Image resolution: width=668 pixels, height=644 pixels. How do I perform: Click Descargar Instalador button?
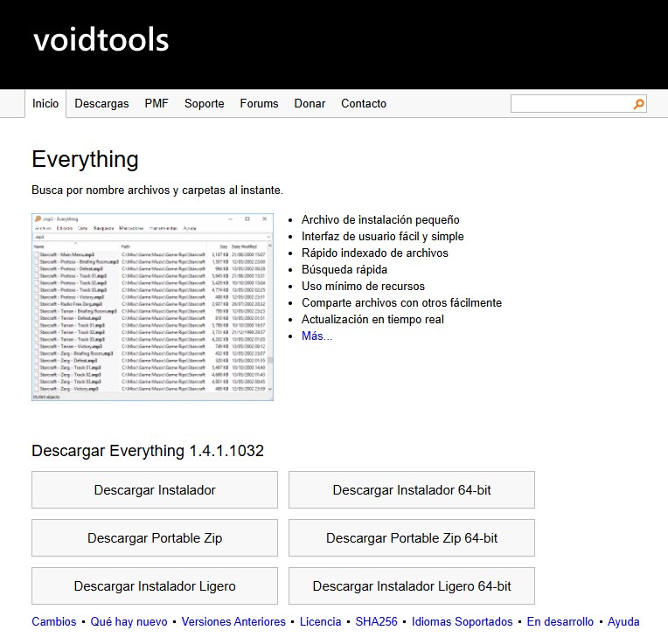155,490
